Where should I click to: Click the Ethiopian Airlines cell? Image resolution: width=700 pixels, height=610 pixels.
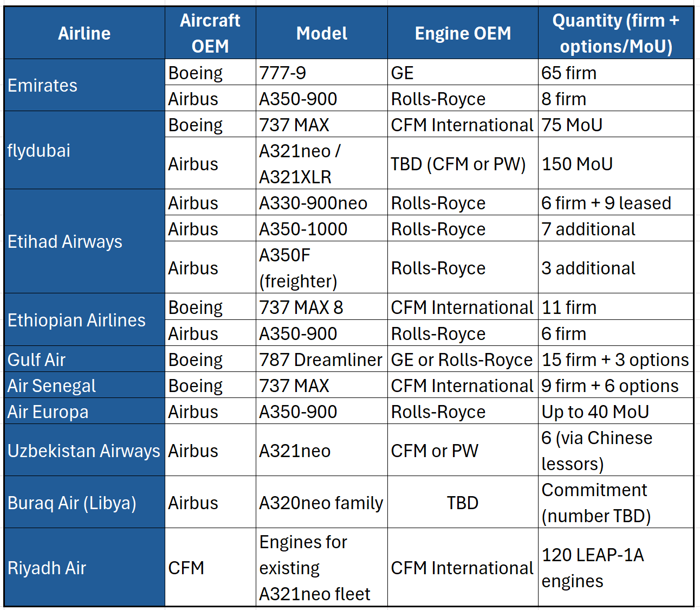coord(84,320)
